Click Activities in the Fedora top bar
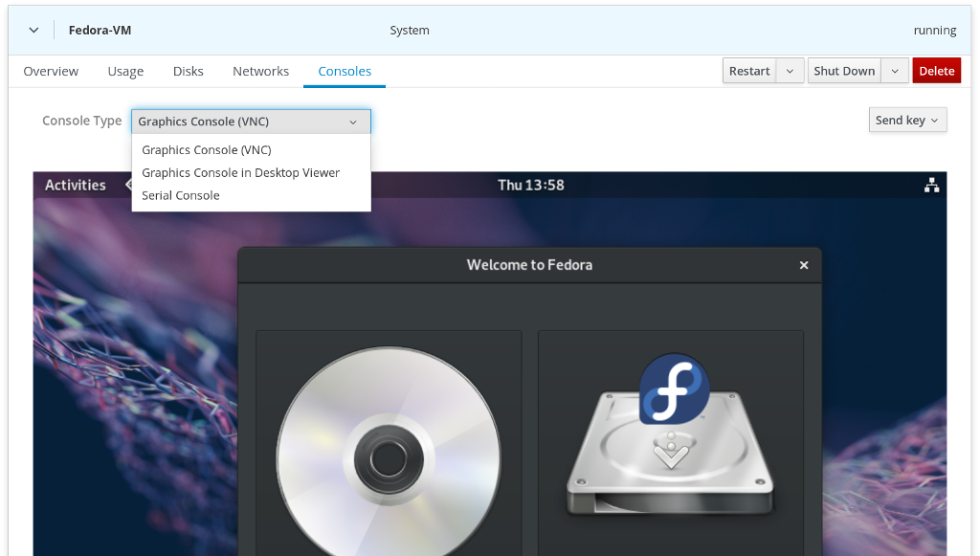The height and width of the screenshot is (556, 980). coord(75,185)
